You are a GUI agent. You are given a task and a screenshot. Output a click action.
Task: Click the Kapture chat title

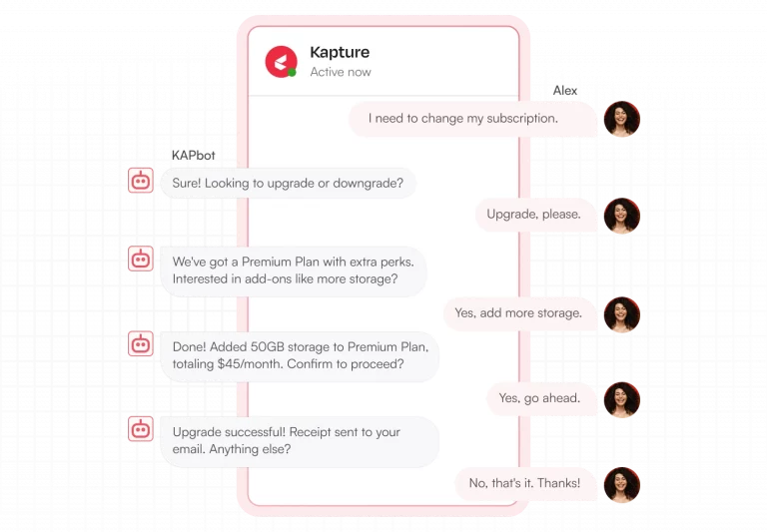pos(340,52)
